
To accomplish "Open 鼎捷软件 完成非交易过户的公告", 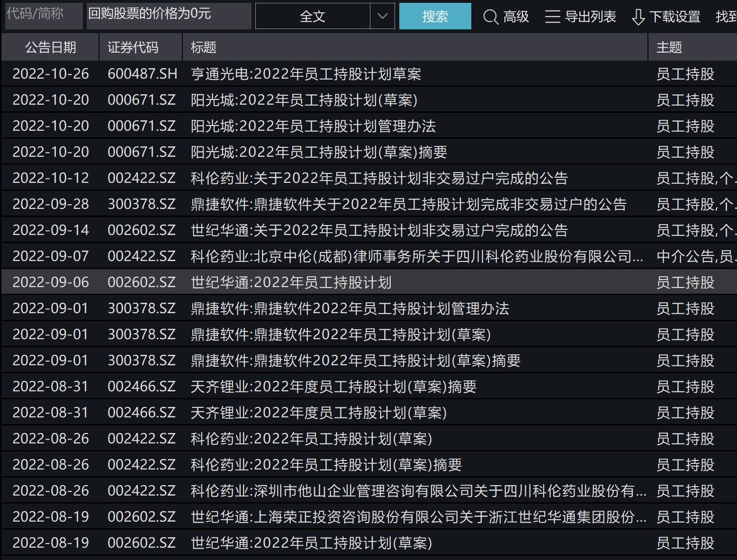I will coord(409,204).
